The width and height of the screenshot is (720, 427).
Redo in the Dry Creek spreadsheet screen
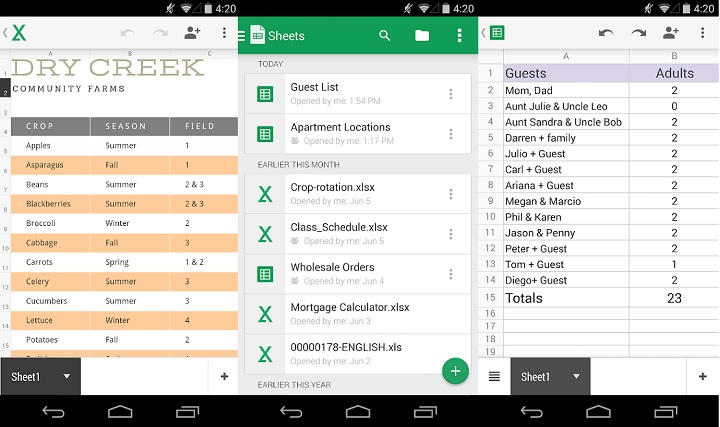click(161, 33)
